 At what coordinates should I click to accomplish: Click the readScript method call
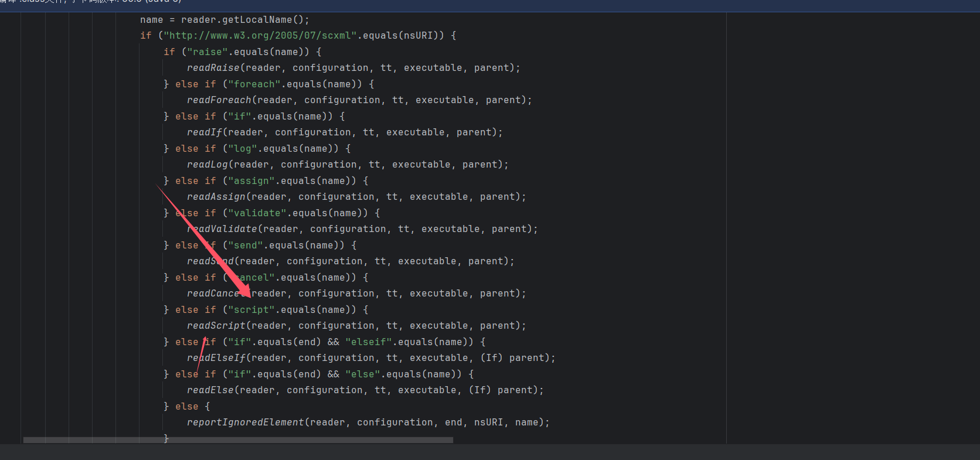(x=216, y=326)
